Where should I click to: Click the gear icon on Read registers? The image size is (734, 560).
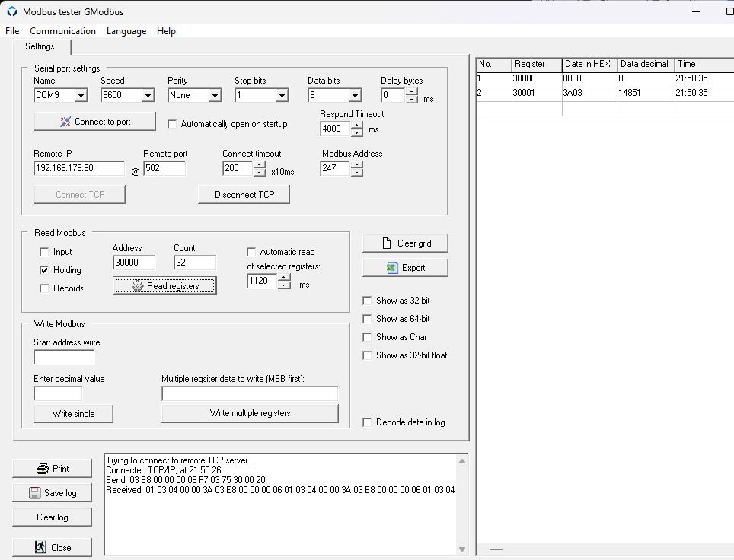tap(137, 286)
